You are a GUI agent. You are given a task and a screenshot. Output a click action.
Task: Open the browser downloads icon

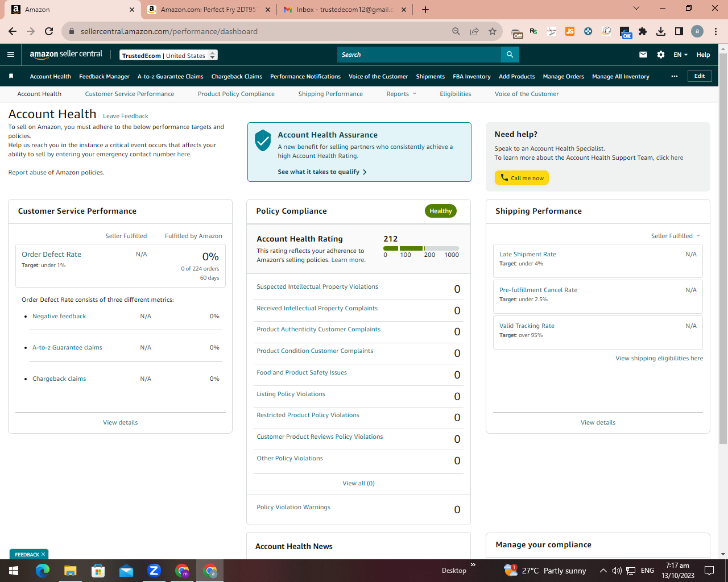pos(661,31)
